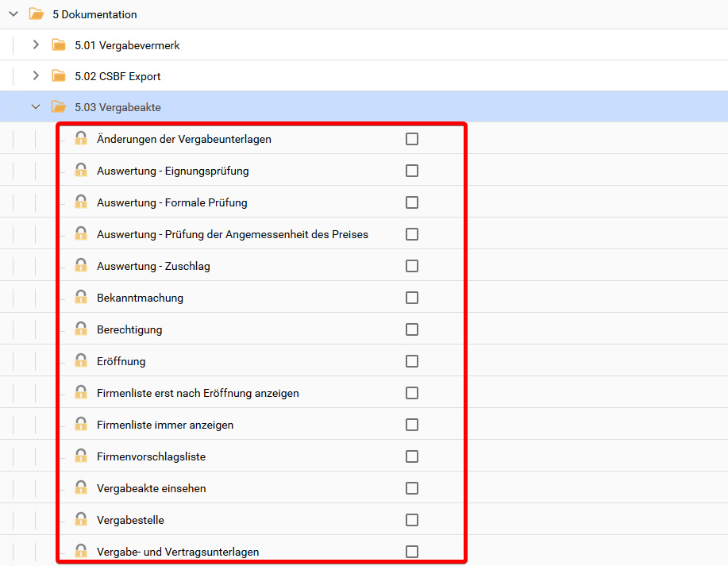Enable the Vergabestelle checkbox

tap(412, 520)
